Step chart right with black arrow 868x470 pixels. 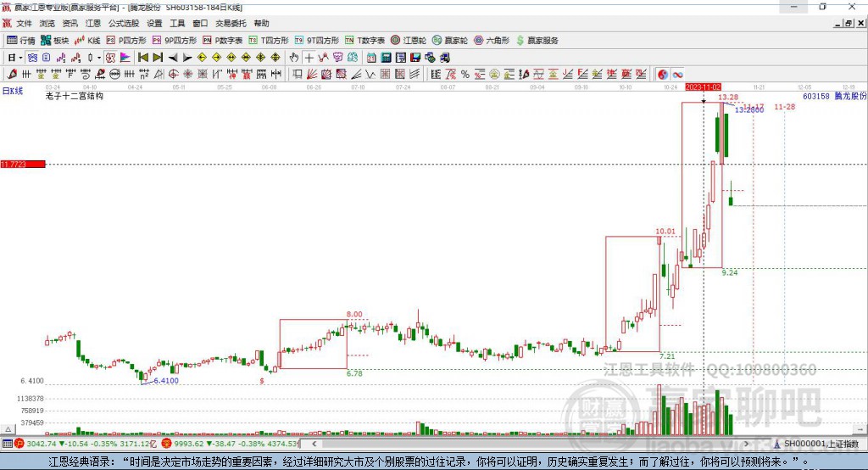point(187,58)
